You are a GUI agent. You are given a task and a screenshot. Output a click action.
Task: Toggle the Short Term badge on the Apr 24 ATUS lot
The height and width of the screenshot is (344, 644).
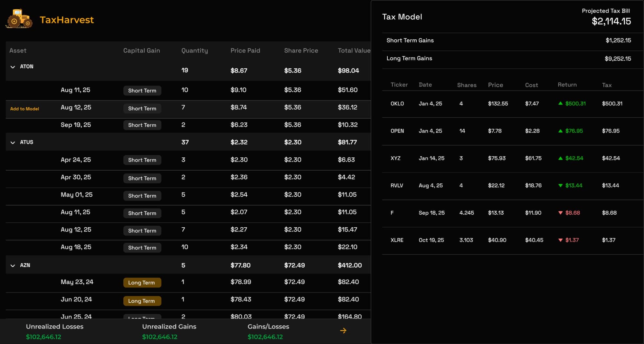142,160
